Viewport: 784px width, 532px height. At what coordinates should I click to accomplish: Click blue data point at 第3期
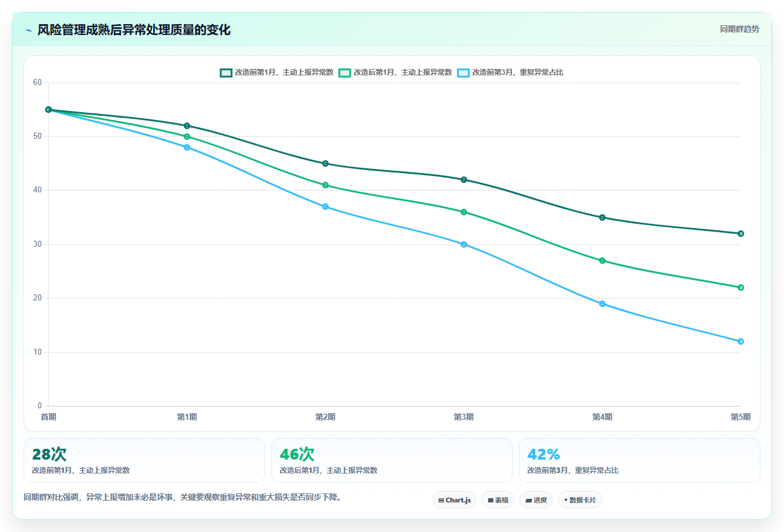[x=464, y=244]
